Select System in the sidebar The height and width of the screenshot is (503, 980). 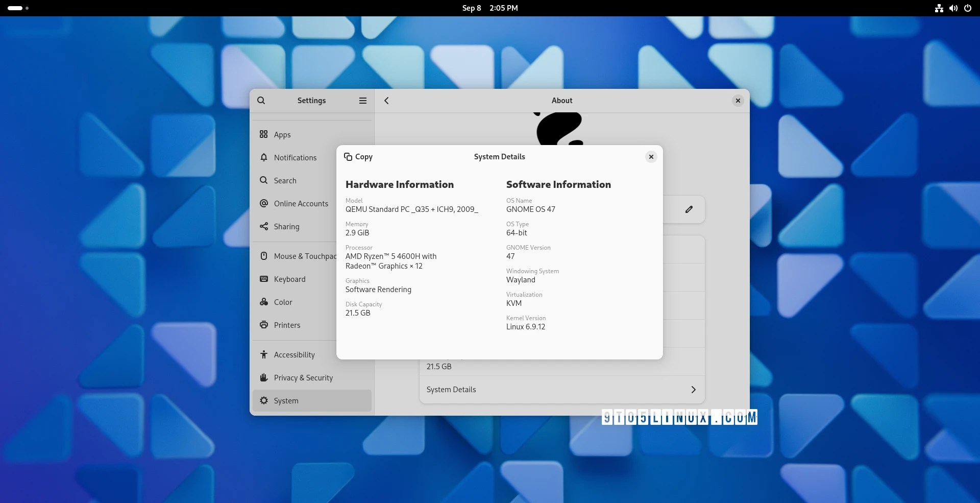pos(312,400)
